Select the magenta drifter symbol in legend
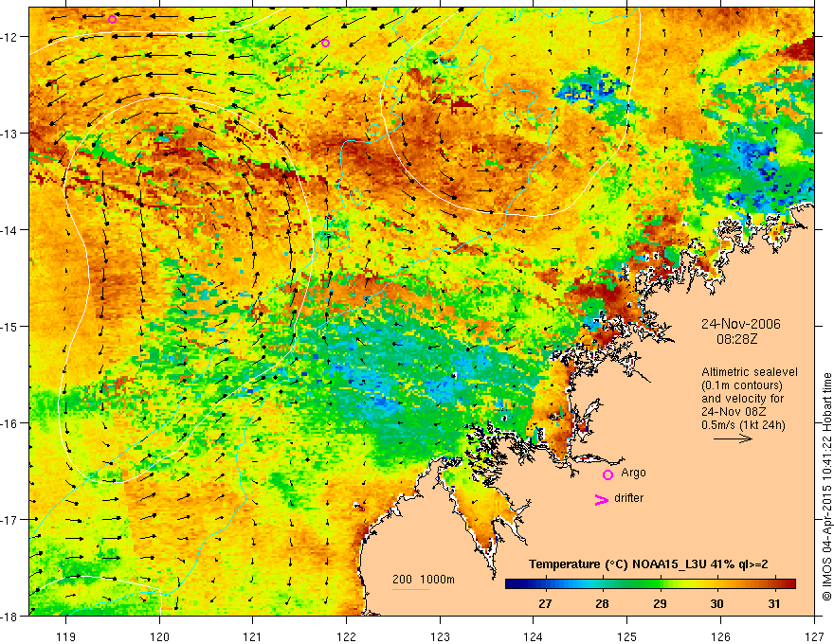The height and width of the screenshot is (644, 834). point(601,499)
